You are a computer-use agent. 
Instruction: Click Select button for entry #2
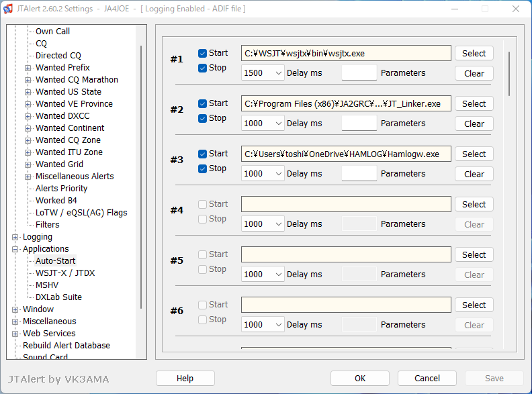(x=474, y=104)
